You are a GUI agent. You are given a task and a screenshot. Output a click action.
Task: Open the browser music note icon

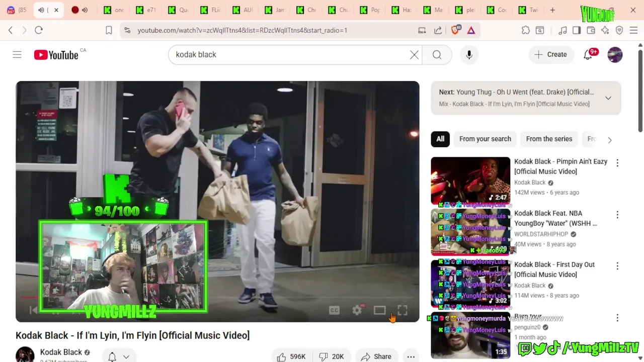(x=563, y=30)
